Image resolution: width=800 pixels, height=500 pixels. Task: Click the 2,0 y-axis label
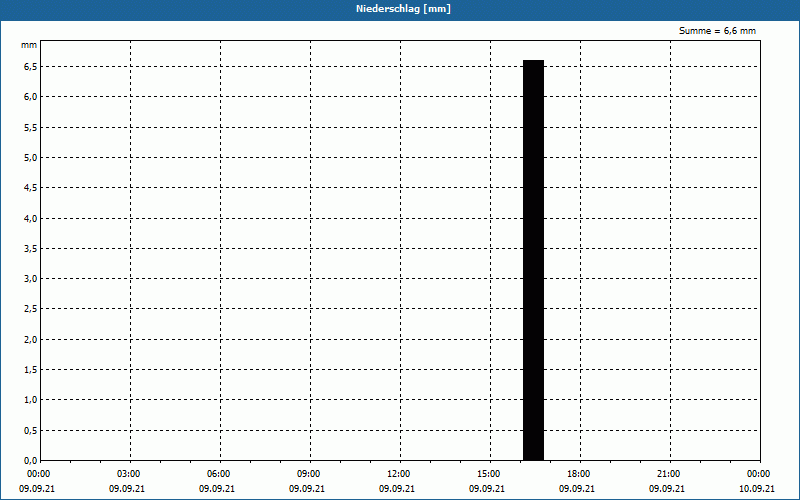pyautogui.click(x=31, y=339)
